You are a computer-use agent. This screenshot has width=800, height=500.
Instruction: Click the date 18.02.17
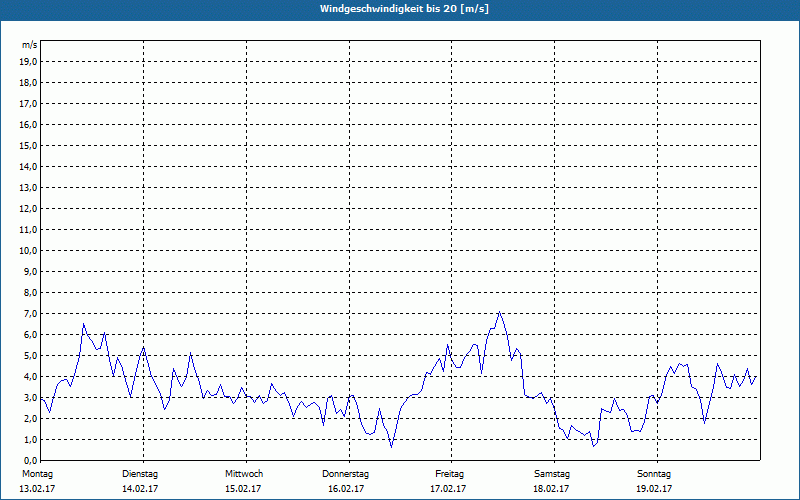[x=551, y=489]
